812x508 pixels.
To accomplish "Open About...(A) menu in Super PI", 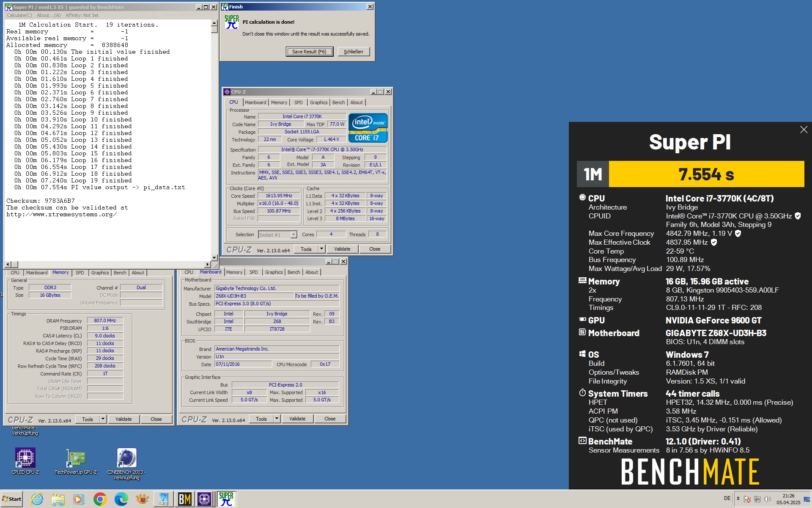I will tap(49, 15).
